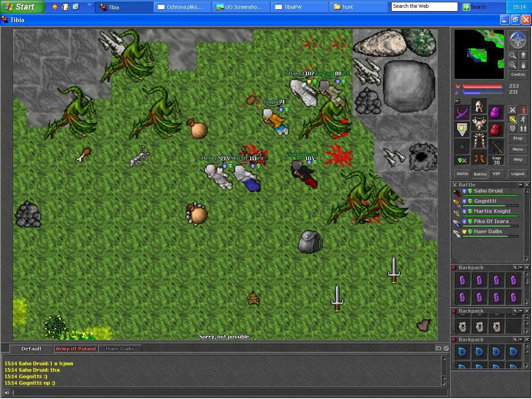The image size is (532, 399).
Task: Collapse the inventory panel with minus button
Action: (457, 101)
